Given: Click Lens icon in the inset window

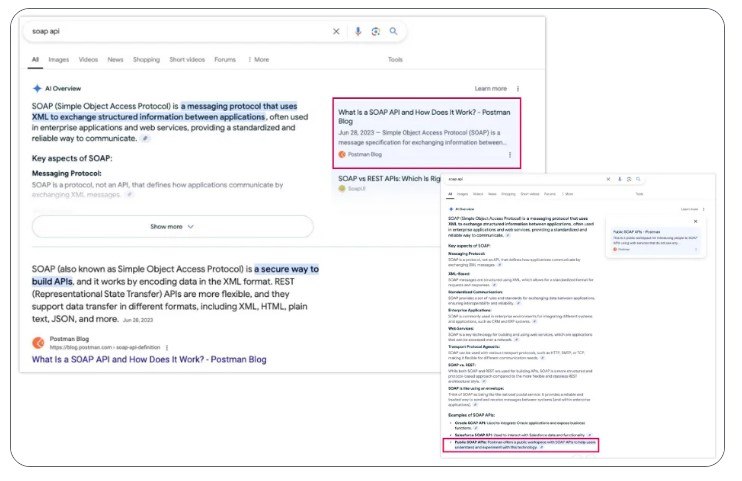Looking at the screenshot, I should pyautogui.click(x=629, y=179).
